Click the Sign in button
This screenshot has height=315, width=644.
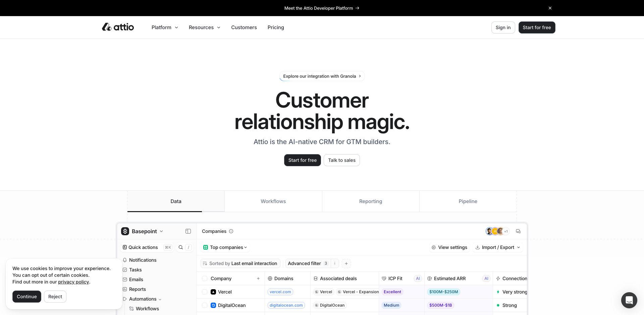pyautogui.click(x=503, y=27)
